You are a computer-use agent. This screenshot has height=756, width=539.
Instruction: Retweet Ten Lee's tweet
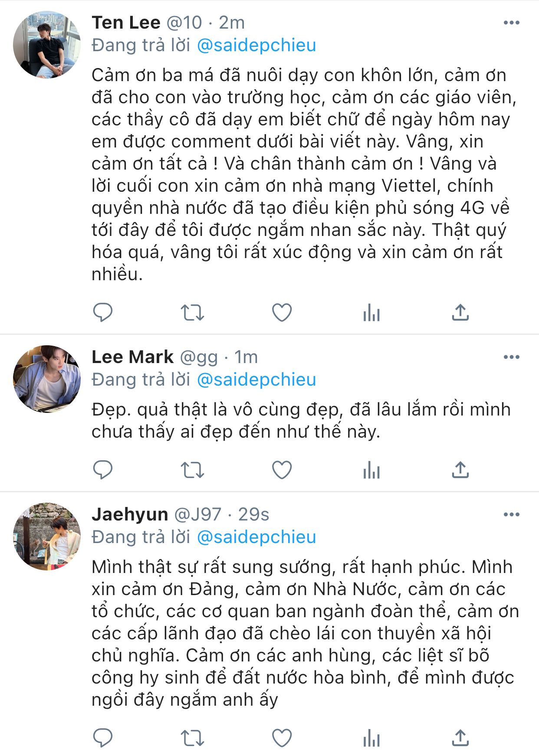pyautogui.click(x=192, y=312)
